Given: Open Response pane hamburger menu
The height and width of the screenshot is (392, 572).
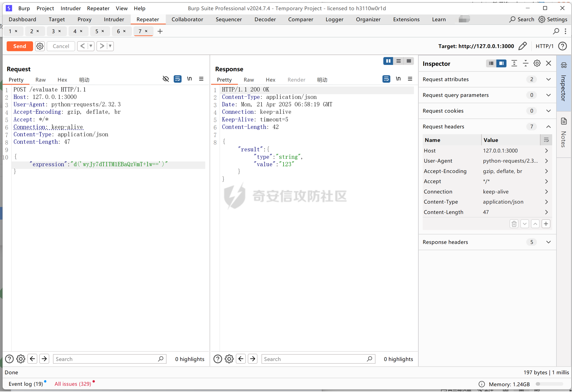Looking at the screenshot, I should pos(410,79).
